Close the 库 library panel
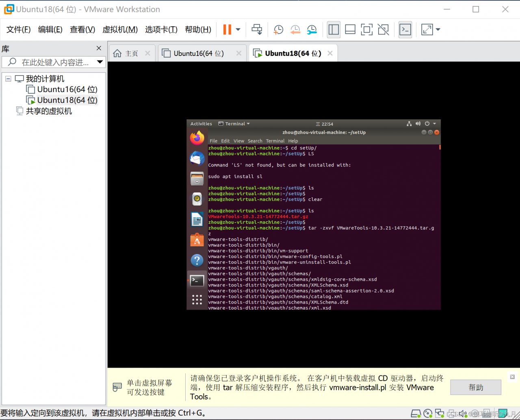520x420 pixels. point(99,48)
